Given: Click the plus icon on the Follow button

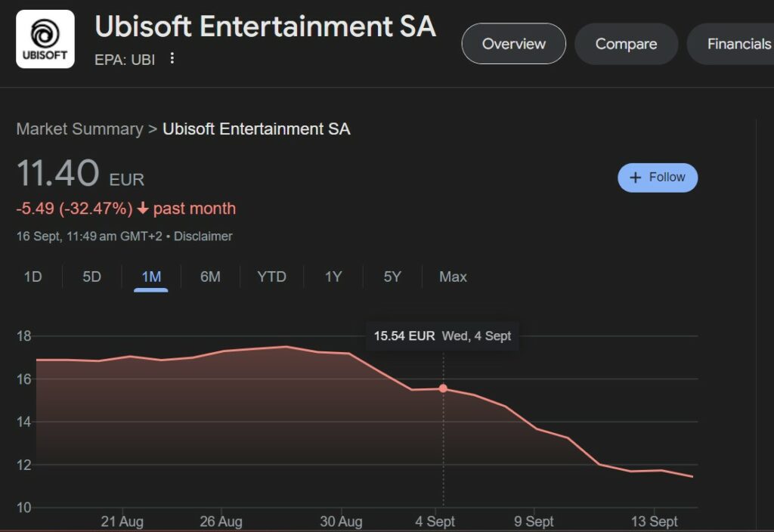Looking at the screenshot, I should 635,178.
